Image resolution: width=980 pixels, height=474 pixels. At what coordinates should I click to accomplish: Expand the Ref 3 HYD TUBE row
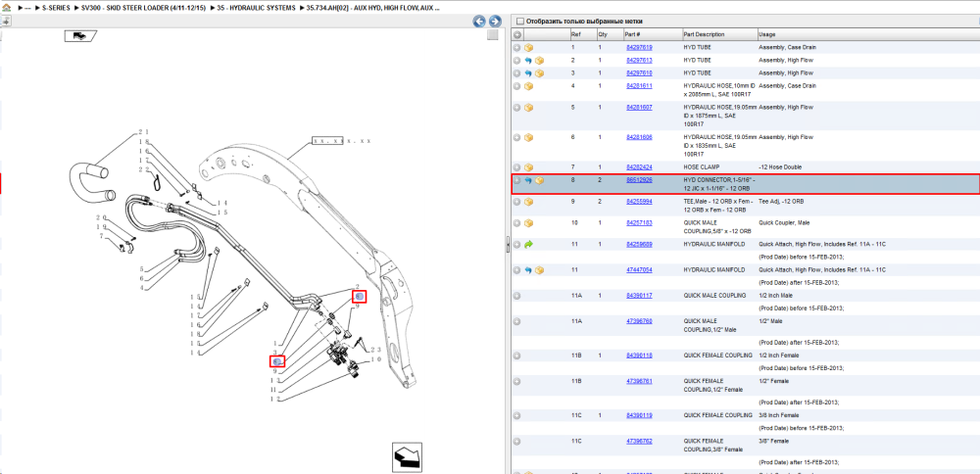point(516,73)
